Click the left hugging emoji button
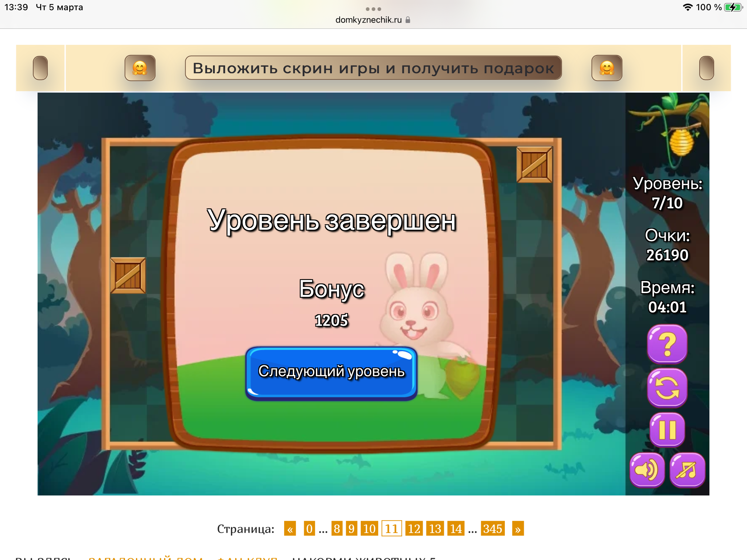 tap(140, 68)
